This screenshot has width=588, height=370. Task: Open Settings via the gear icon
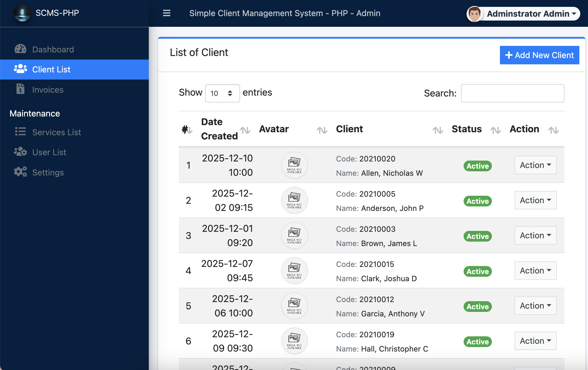(x=21, y=172)
